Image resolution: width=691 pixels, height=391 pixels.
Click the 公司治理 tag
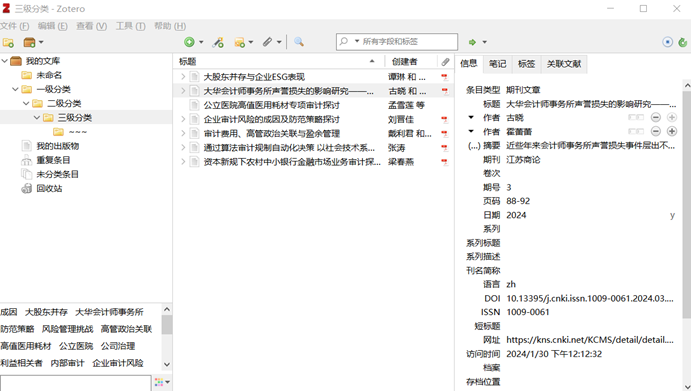[118, 346]
